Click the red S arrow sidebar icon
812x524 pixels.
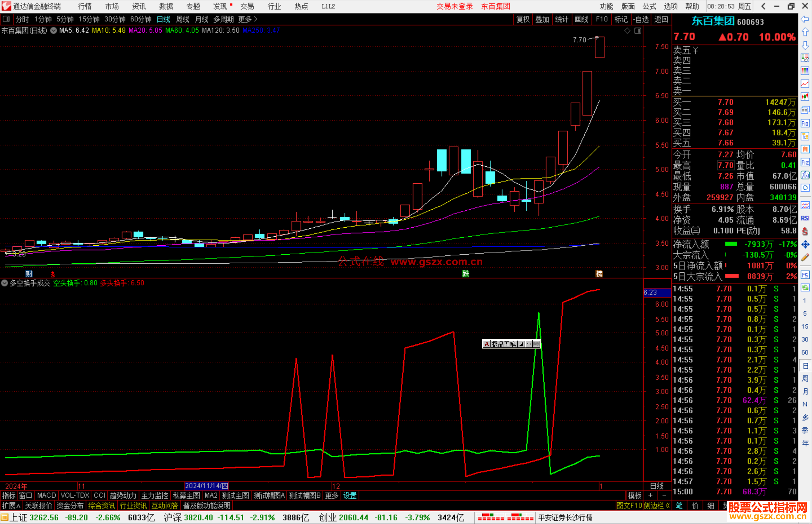[805, 231]
